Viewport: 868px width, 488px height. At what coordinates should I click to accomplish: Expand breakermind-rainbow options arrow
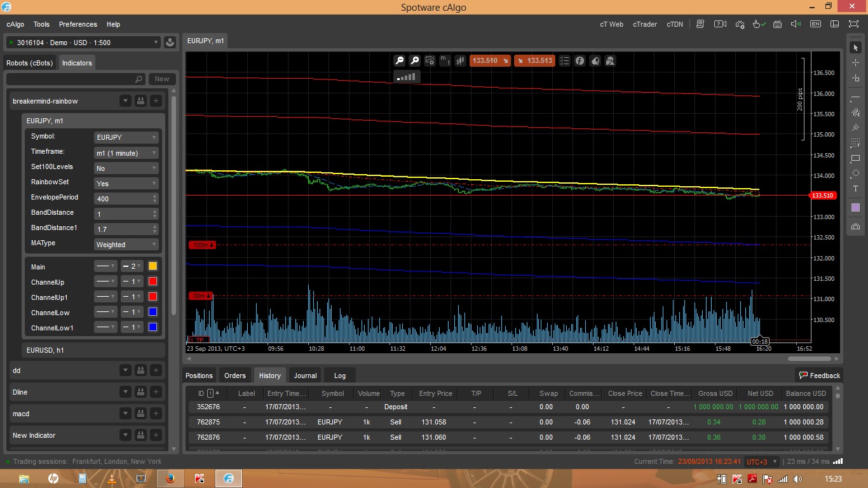[x=125, y=101]
